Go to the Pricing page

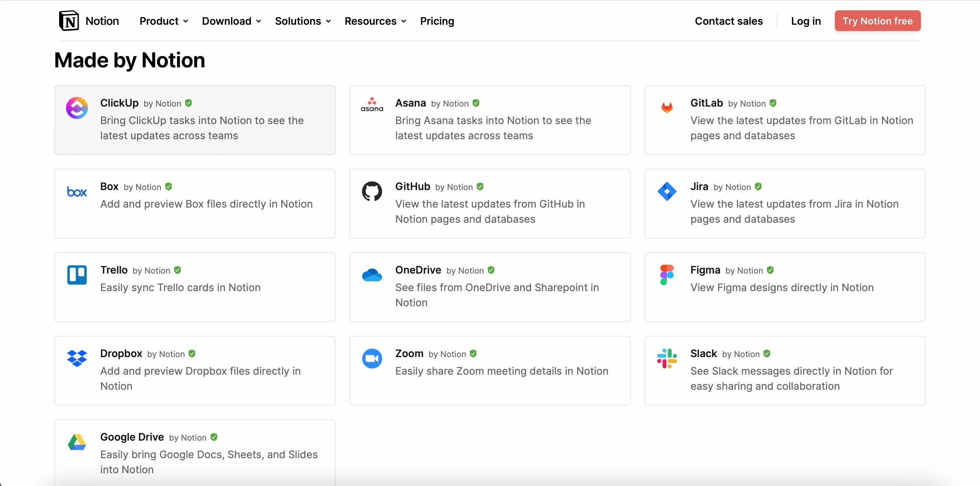pyautogui.click(x=437, y=21)
